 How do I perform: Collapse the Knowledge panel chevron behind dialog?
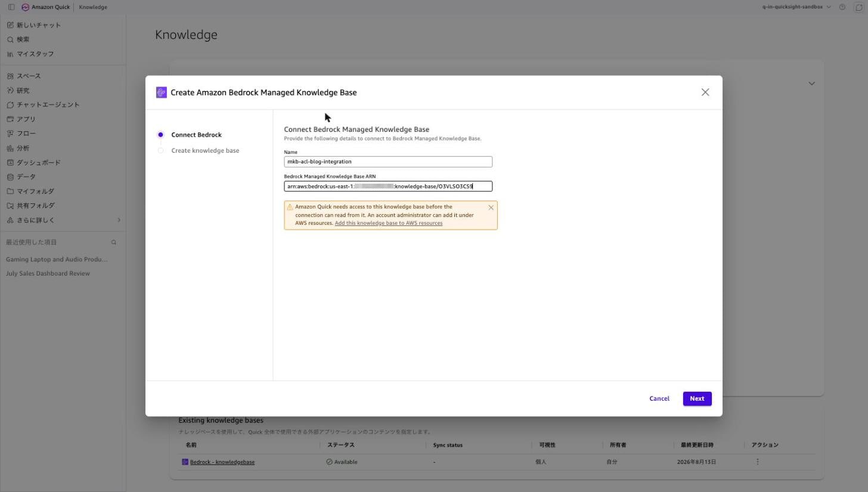point(811,83)
